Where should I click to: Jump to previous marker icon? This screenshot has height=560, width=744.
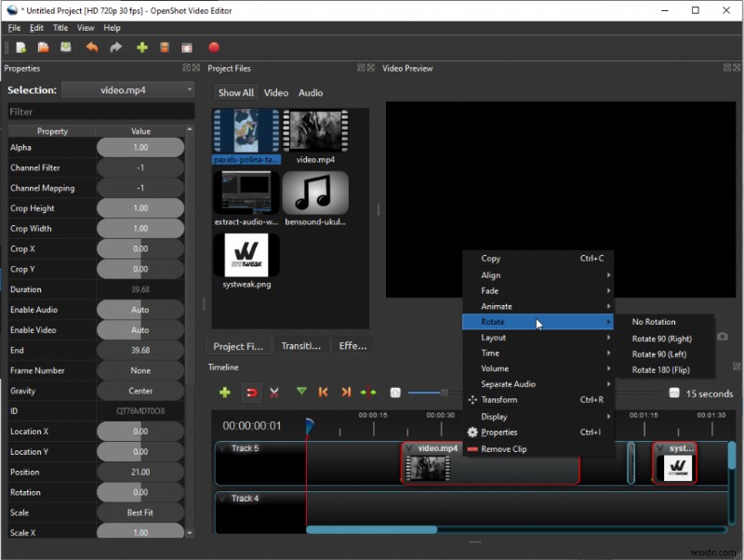[x=323, y=392]
